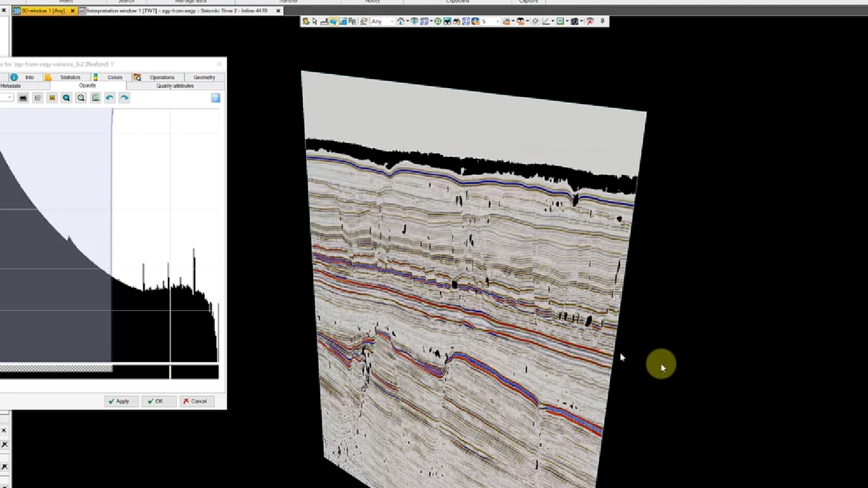This screenshot has height=488, width=868.
Task: Switch to the Operations tab
Action: click(x=156, y=77)
